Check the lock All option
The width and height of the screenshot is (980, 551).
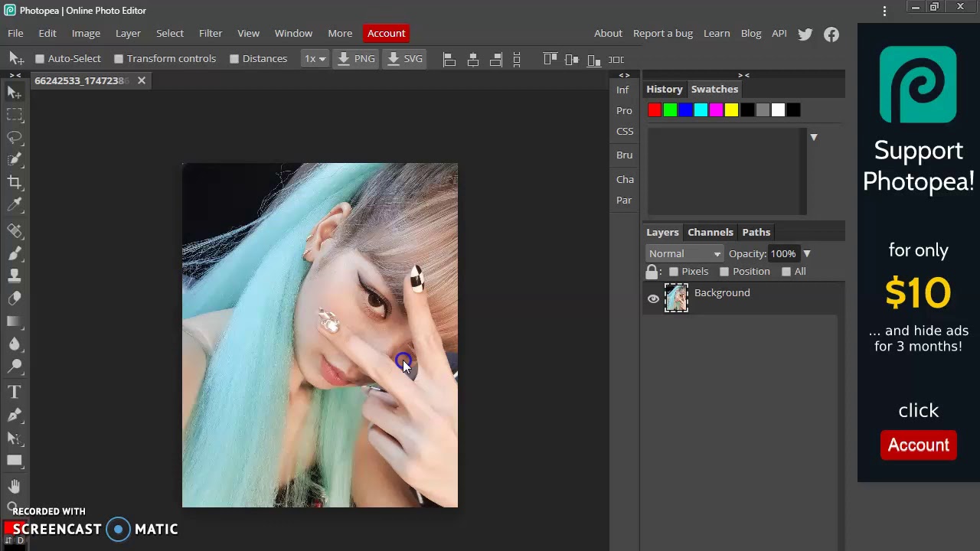786,272
